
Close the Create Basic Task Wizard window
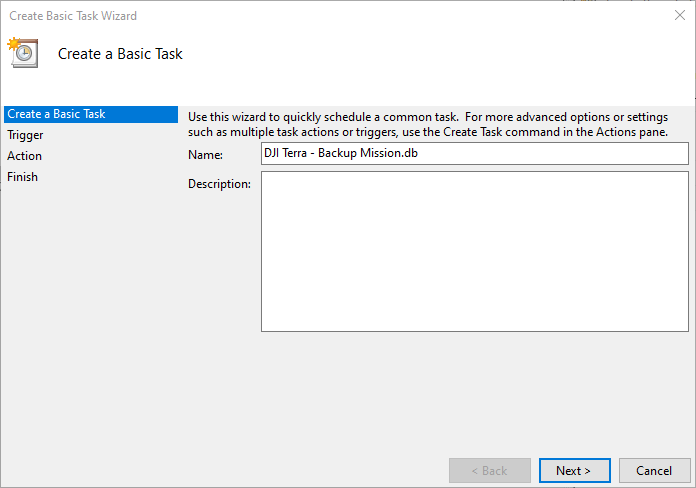point(680,16)
